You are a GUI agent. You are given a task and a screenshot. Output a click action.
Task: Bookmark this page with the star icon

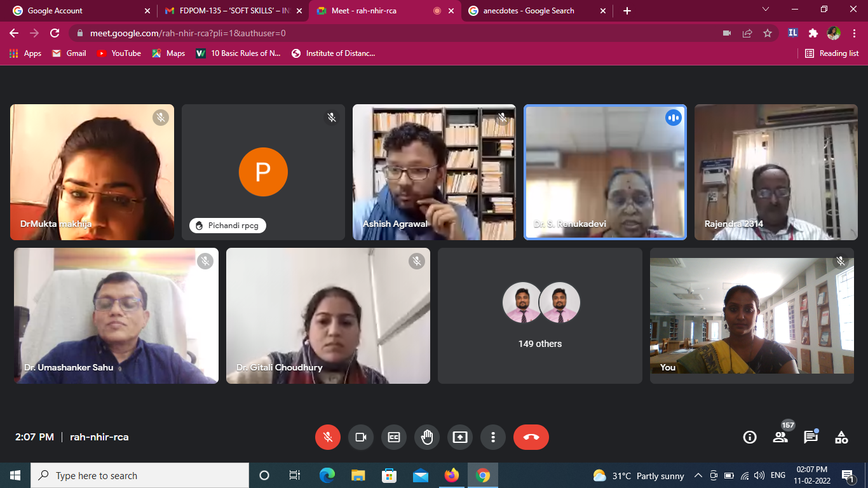(x=768, y=33)
